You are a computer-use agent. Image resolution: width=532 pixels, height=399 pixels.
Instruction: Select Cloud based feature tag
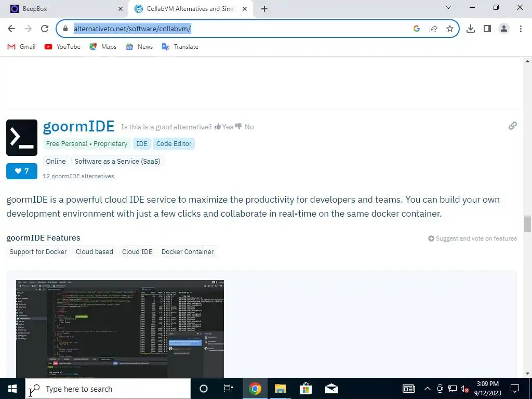pyautogui.click(x=95, y=252)
